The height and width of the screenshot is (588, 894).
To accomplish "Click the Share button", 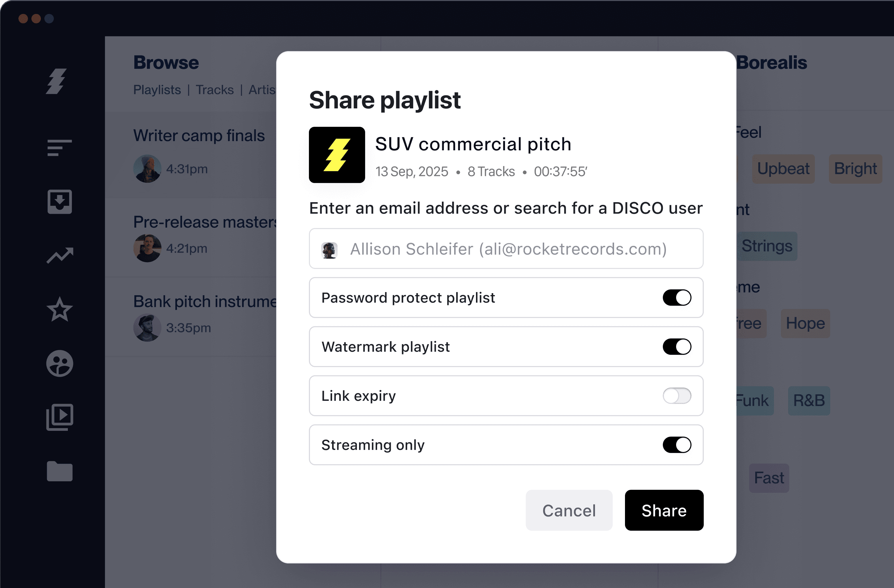I will coord(664,510).
